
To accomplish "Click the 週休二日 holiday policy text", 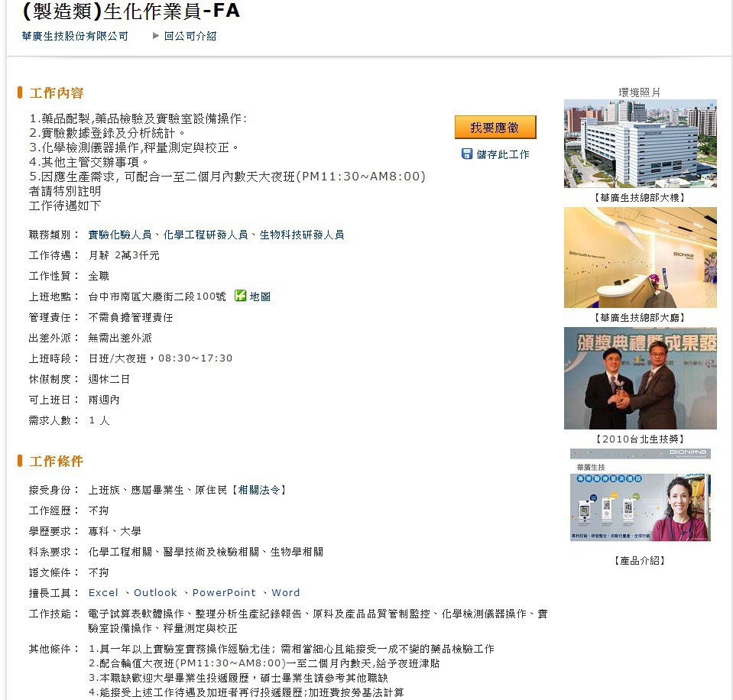I will click(x=109, y=379).
